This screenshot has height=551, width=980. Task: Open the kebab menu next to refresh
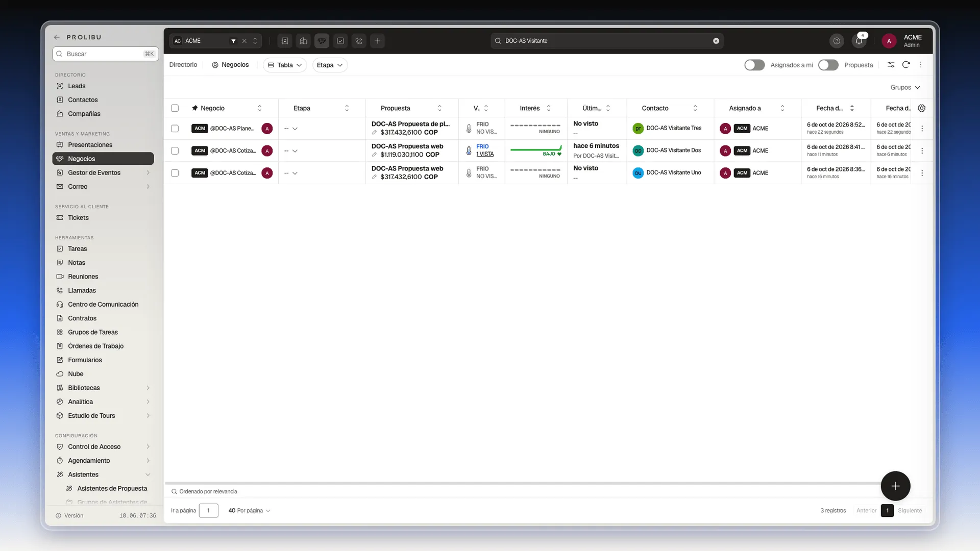921,65
